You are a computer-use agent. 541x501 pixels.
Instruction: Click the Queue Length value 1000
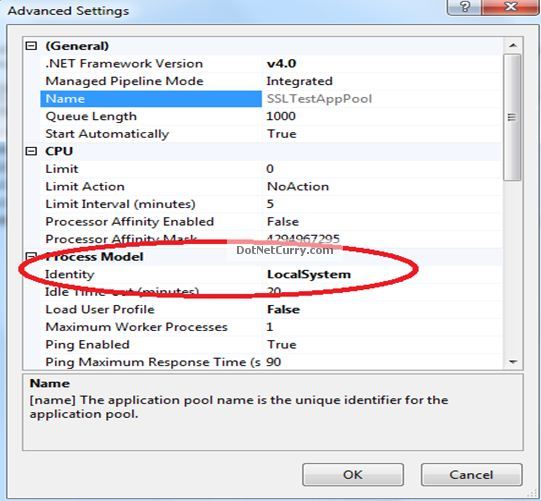click(281, 116)
